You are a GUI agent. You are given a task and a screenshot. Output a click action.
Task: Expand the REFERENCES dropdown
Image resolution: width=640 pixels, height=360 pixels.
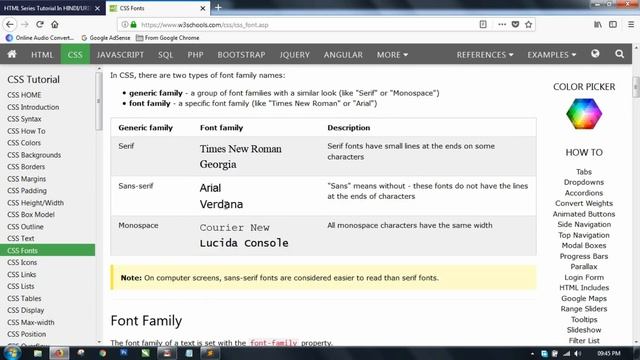click(485, 55)
